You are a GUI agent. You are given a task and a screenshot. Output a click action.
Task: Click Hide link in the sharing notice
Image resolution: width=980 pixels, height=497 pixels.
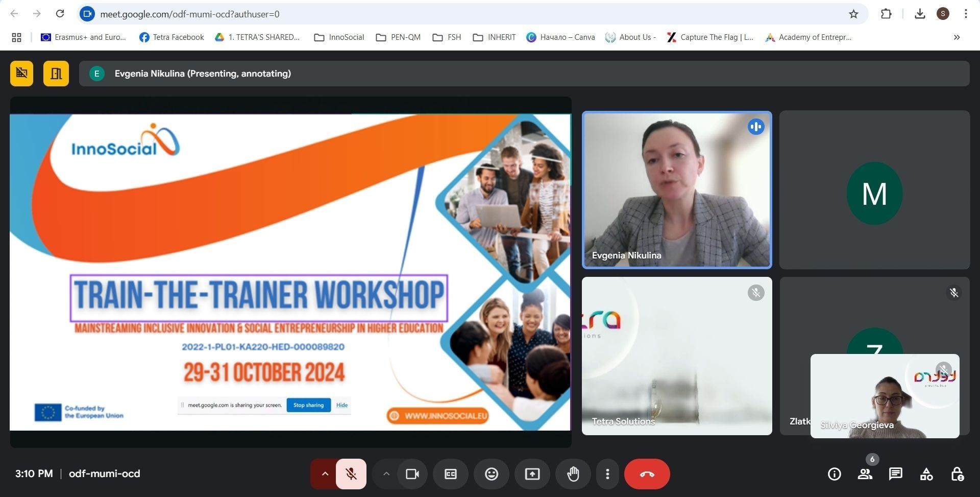(x=342, y=405)
